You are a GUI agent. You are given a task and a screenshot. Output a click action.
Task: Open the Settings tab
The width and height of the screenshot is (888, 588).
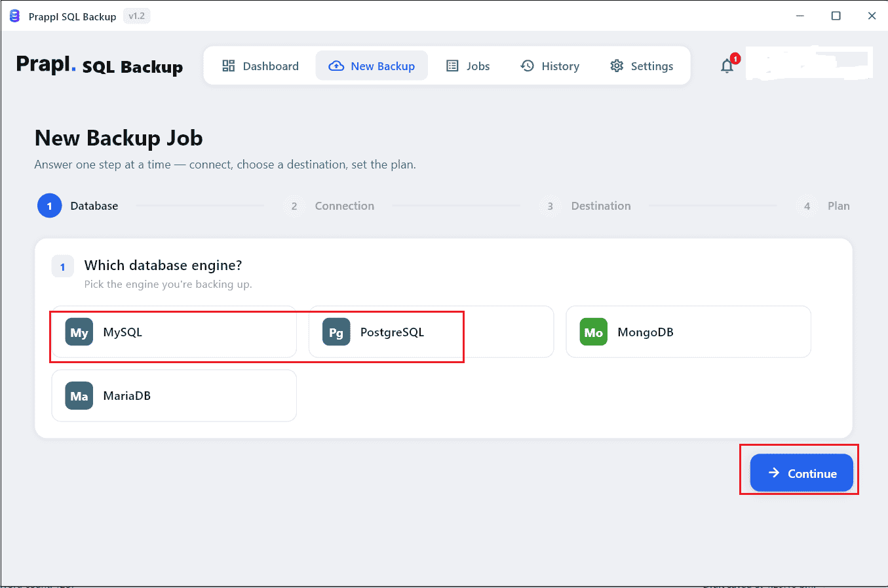tap(642, 66)
